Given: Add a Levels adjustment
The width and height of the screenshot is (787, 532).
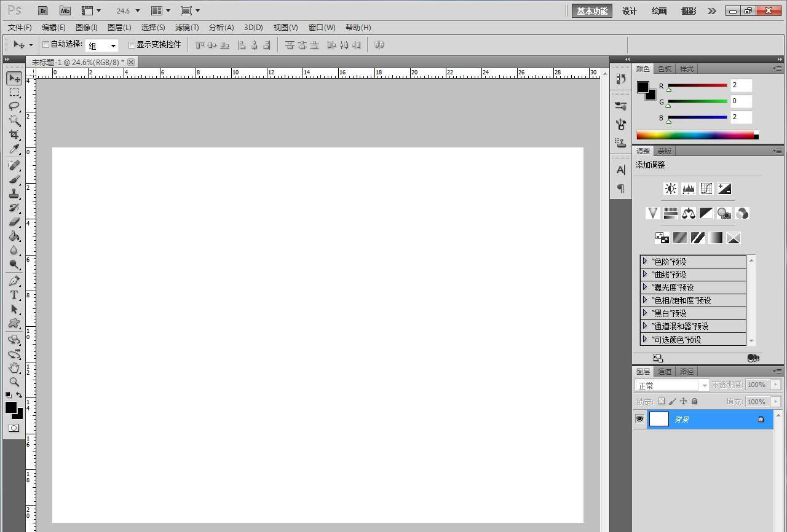Looking at the screenshot, I should pyautogui.click(x=689, y=189).
